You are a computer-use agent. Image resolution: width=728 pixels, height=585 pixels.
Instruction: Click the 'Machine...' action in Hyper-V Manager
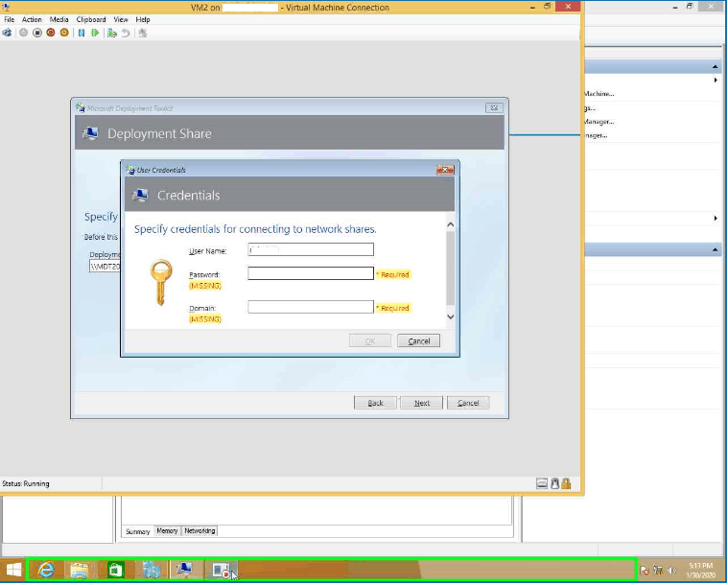point(599,94)
